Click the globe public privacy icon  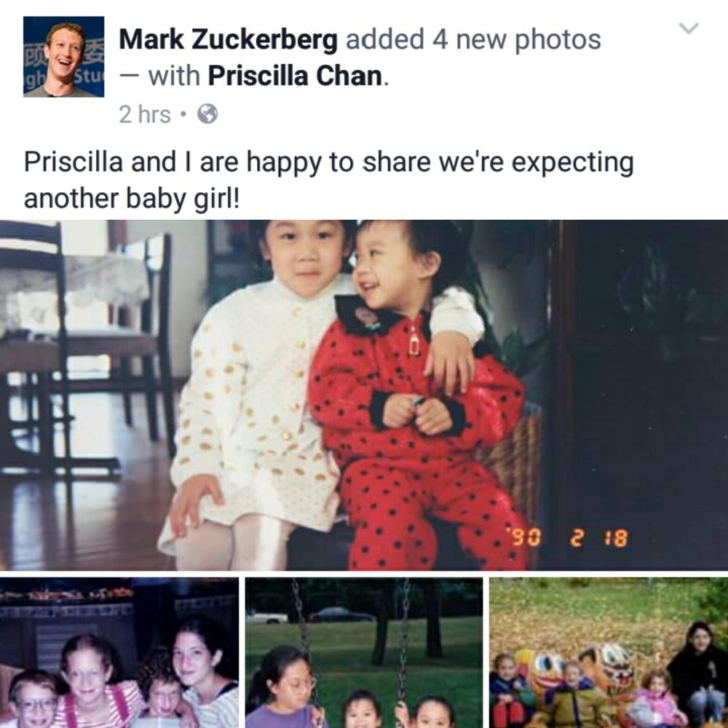[207, 114]
